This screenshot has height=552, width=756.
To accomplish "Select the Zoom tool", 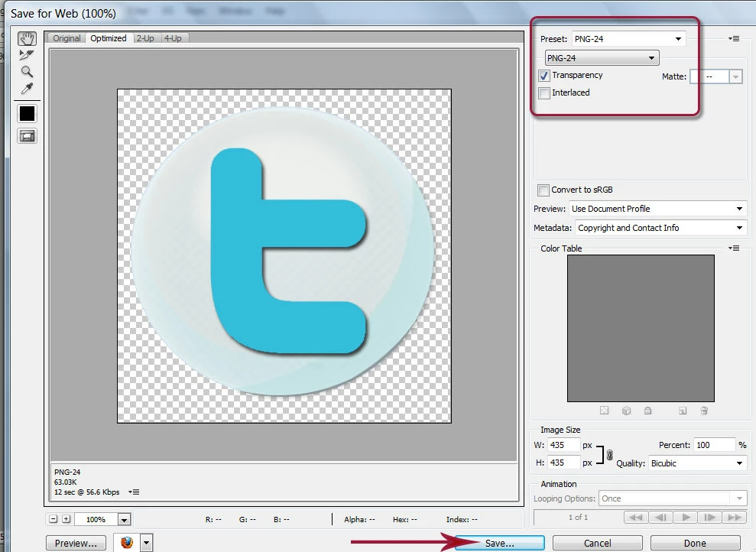I will coord(27,72).
